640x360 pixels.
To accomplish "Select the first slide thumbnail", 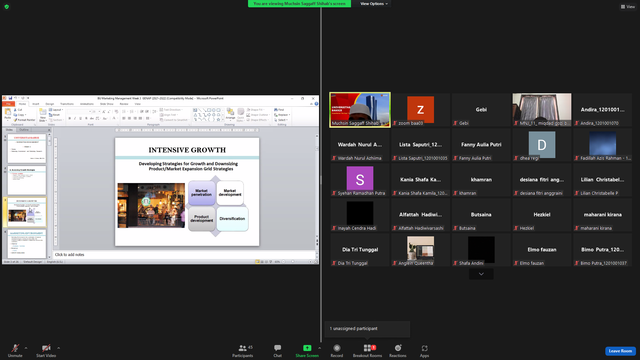I will click(27, 148).
